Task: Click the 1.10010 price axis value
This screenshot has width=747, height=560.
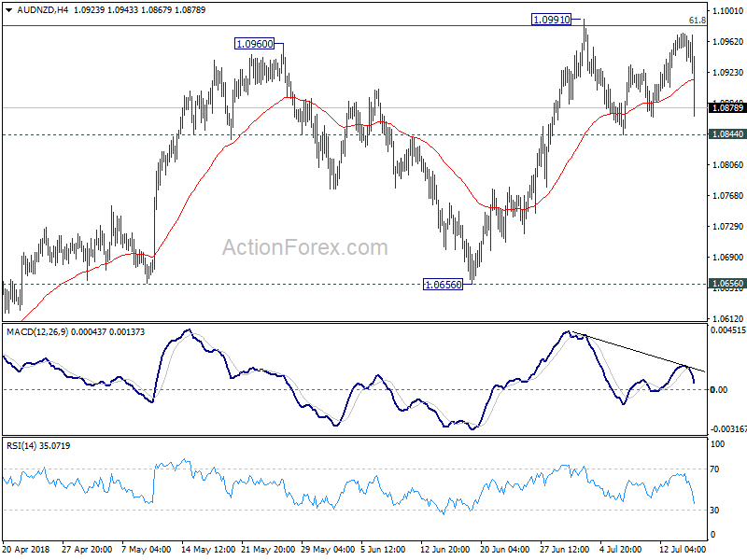Action: (727, 10)
